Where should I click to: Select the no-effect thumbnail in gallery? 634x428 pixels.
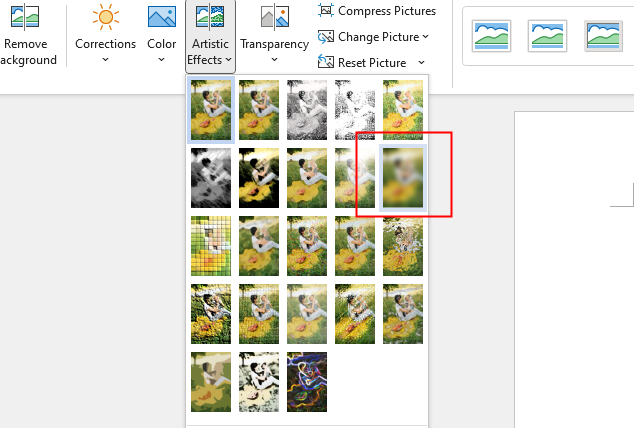pos(211,110)
